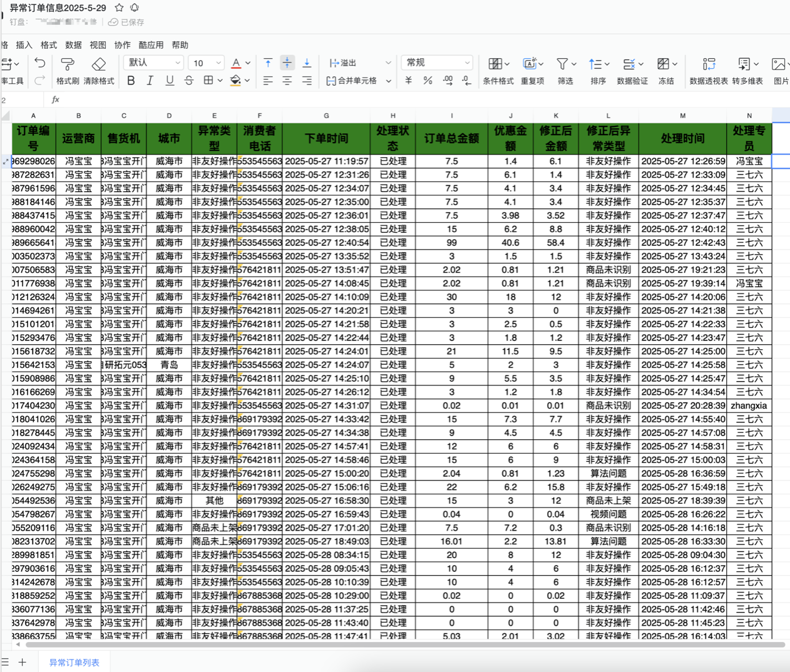Open the 常规 number format dropdown
790x672 pixels.
[436, 63]
